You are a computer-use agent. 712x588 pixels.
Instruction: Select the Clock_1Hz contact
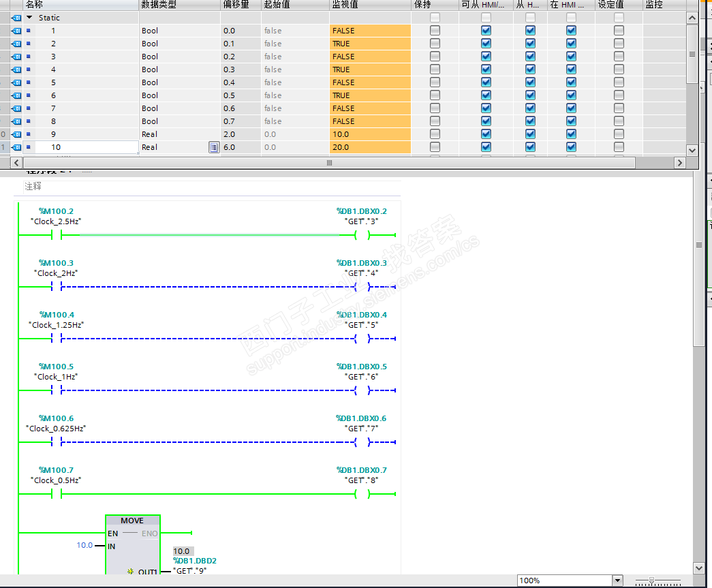(57, 390)
